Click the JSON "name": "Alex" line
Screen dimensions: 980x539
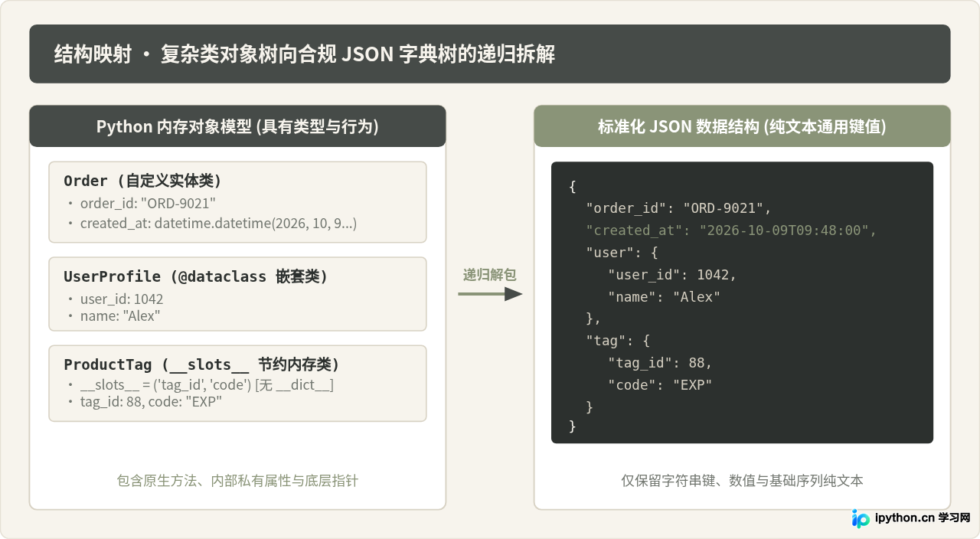[665, 297]
